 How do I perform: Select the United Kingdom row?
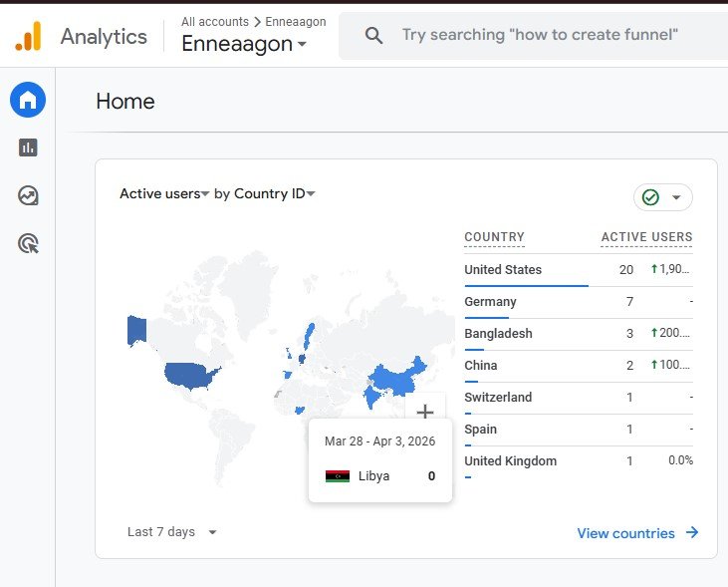pos(579,462)
